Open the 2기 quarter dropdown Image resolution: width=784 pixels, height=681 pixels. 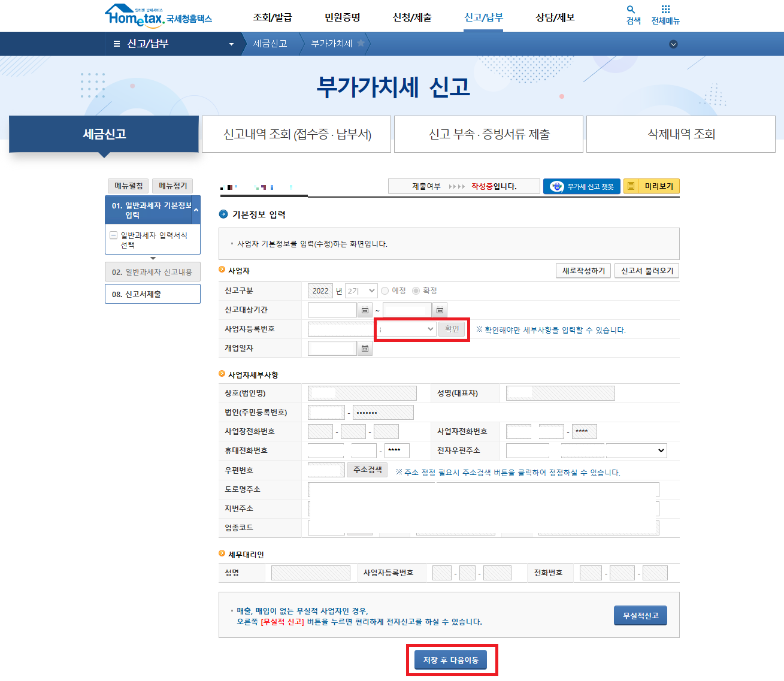(x=361, y=290)
